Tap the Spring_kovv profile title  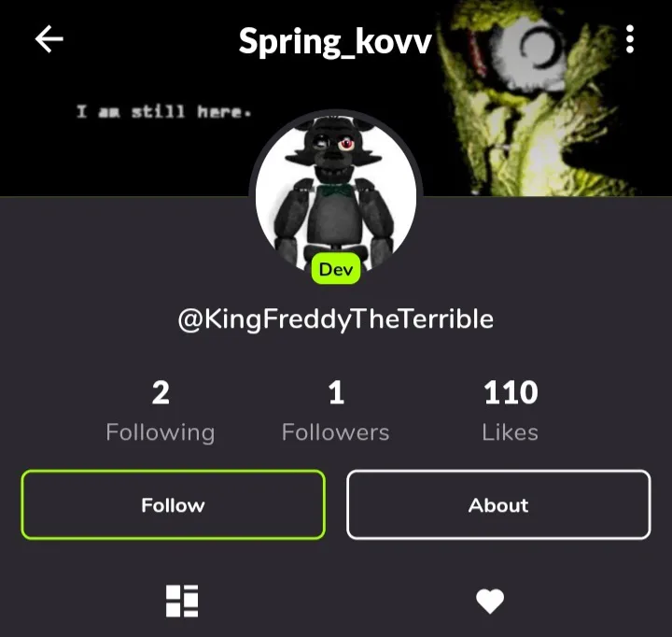pos(335,42)
